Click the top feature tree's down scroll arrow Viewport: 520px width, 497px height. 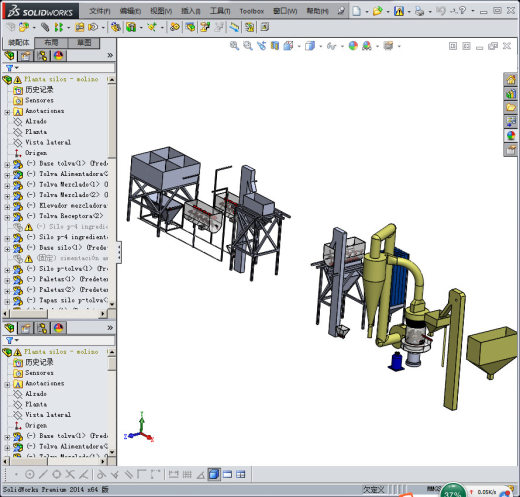click(112, 304)
